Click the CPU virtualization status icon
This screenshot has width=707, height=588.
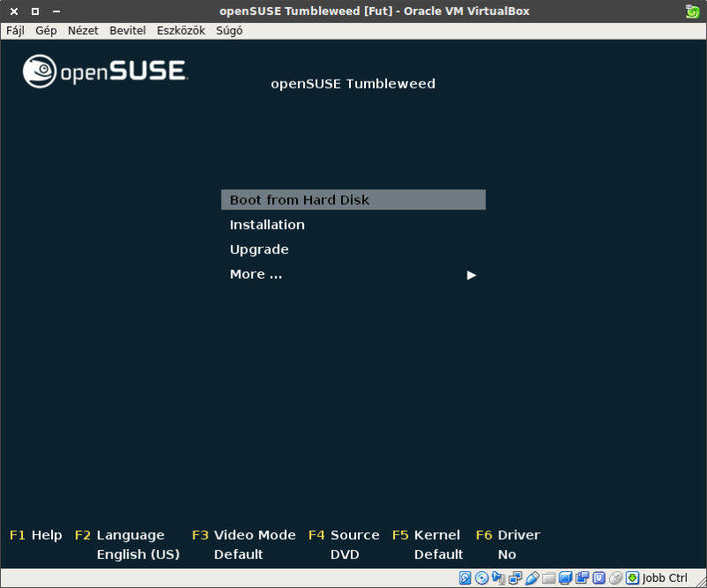[x=599, y=577]
